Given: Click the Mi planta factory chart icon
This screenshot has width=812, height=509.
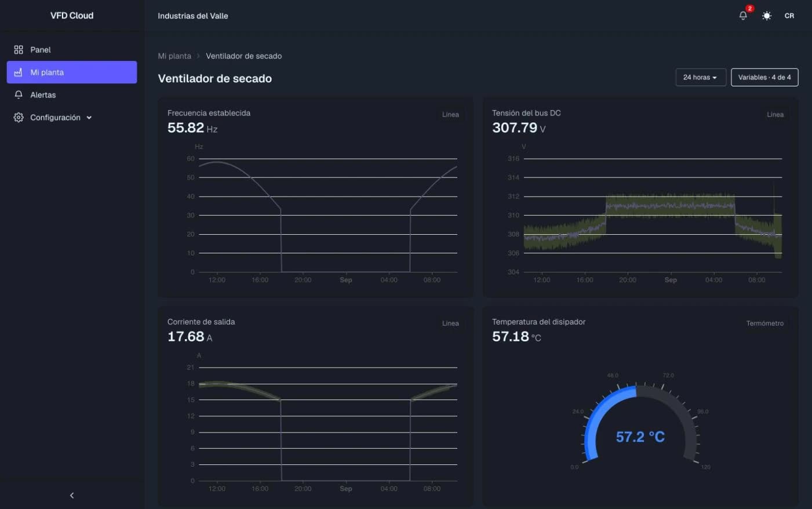Looking at the screenshot, I should 19,72.
